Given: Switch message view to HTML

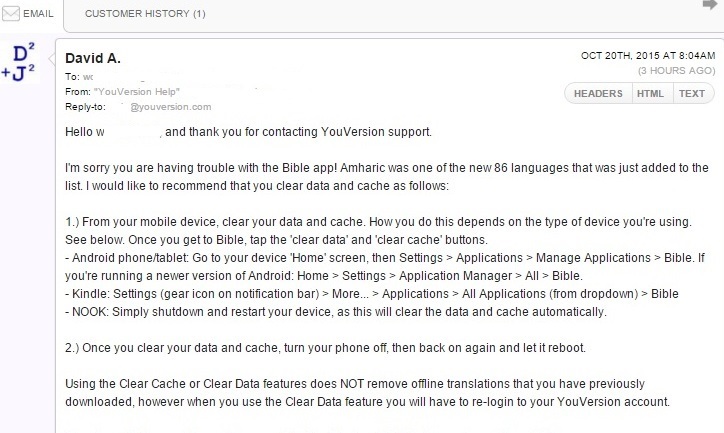Looking at the screenshot, I should tap(650, 94).
